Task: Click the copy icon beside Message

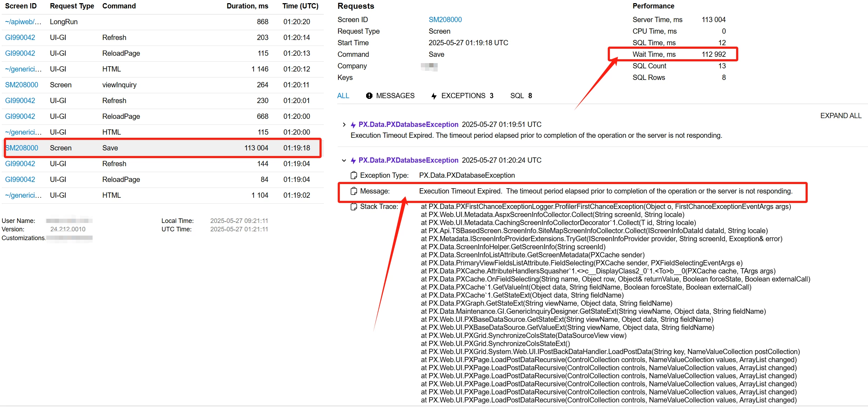Action: (x=354, y=191)
